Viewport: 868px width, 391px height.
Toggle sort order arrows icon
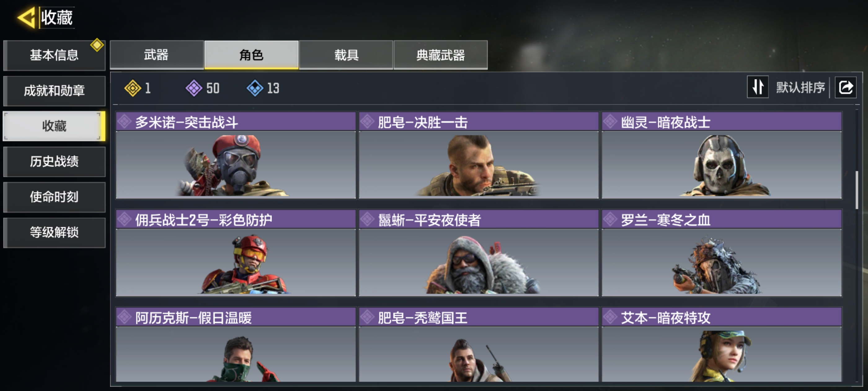(x=757, y=87)
